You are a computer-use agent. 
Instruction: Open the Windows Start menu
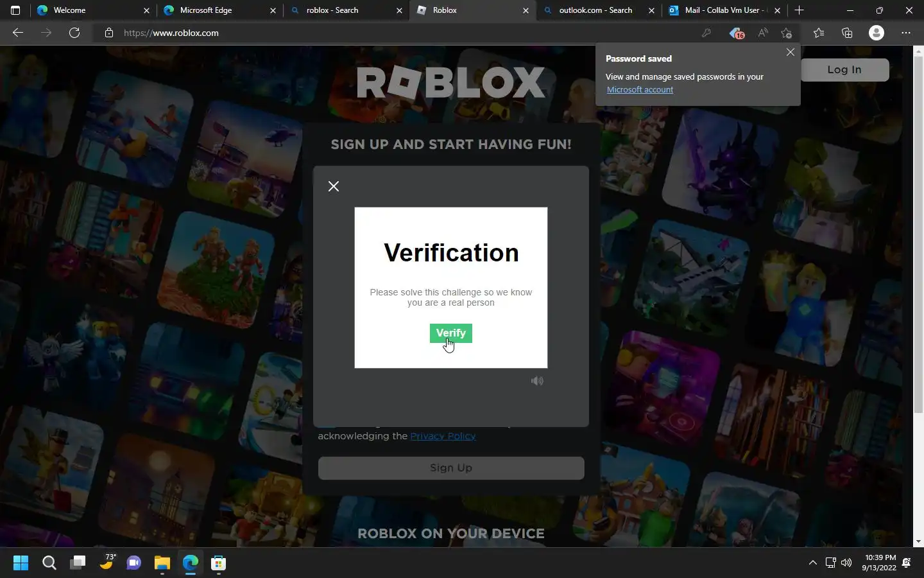[x=21, y=563]
